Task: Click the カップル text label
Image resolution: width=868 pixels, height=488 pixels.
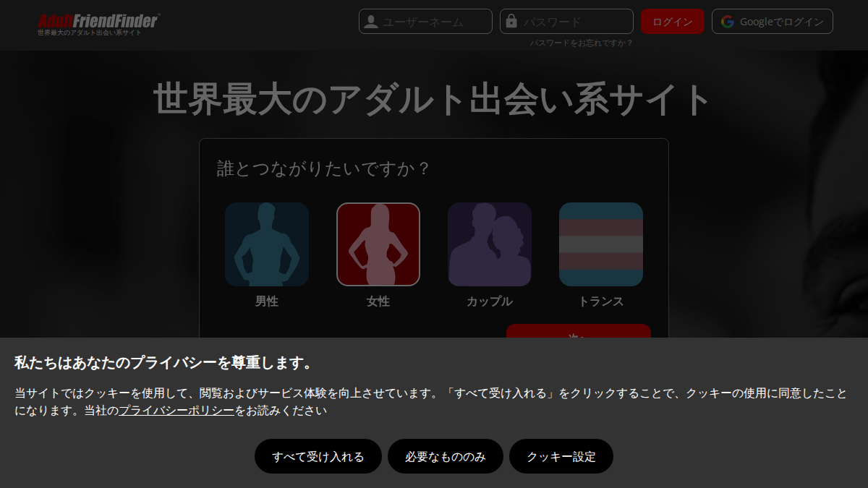Action: point(490,301)
